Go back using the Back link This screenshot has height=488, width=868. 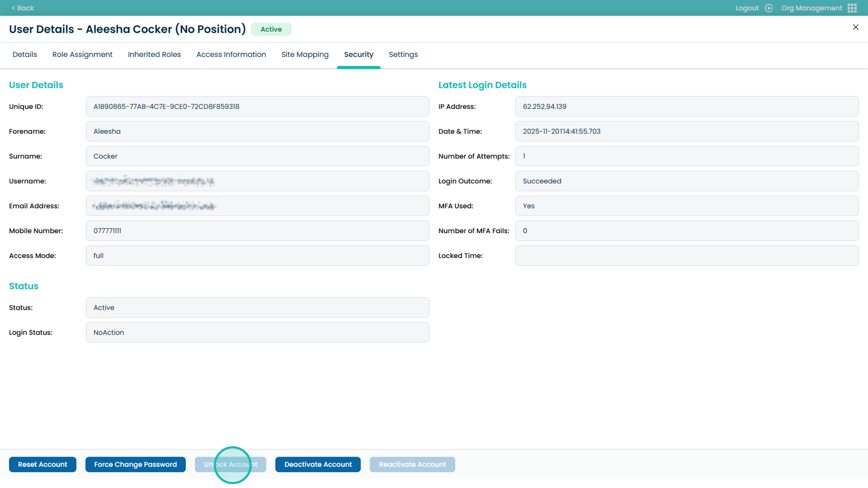pyautogui.click(x=23, y=8)
